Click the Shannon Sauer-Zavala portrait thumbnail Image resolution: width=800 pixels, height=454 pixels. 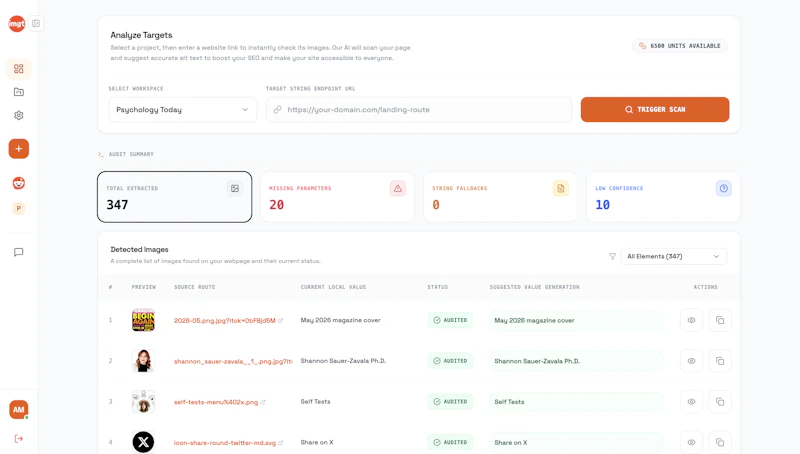143,361
